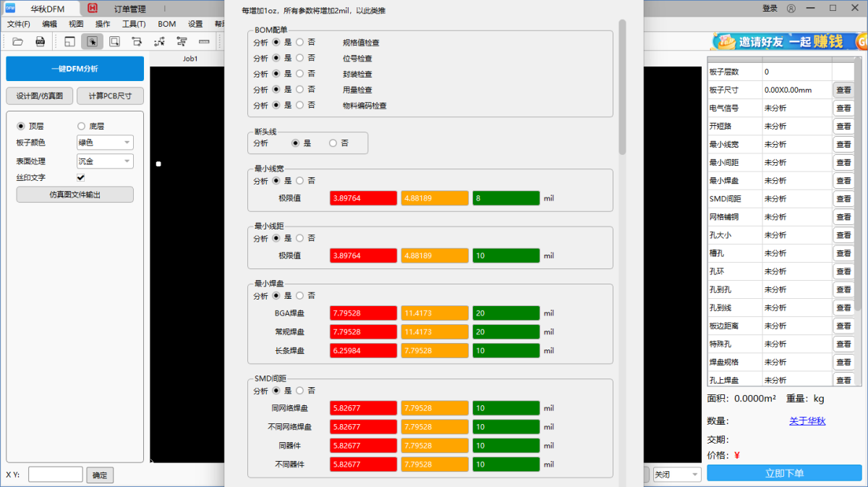Select 否 for 断头线 analysis
The image size is (868, 487).
tap(333, 143)
